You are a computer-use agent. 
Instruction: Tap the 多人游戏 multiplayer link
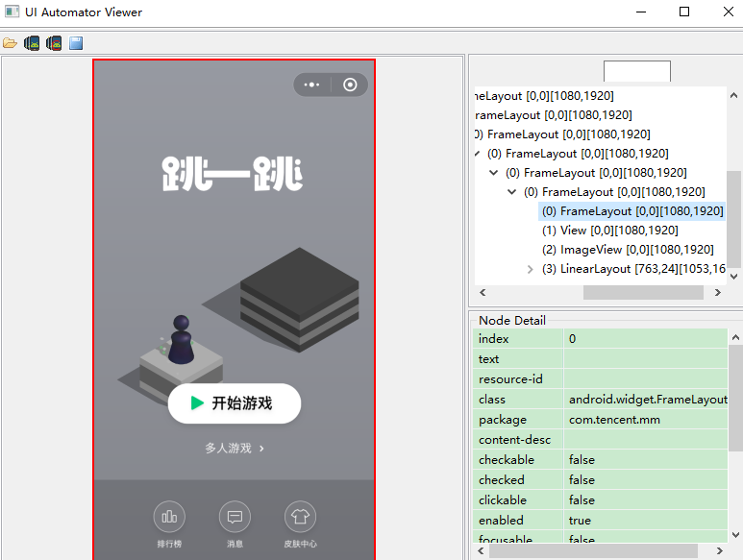(x=235, y=448)
